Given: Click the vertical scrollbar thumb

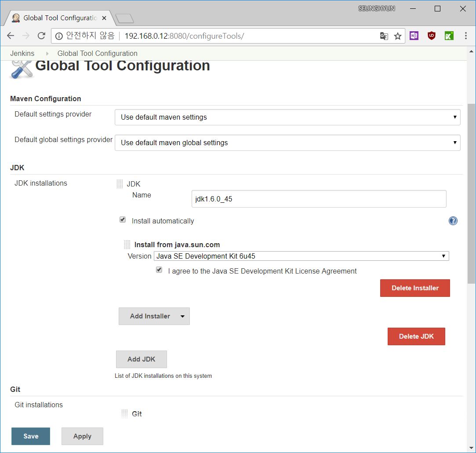Looking at the screenshot, I should pyautogui.click(x=471, y=194).
